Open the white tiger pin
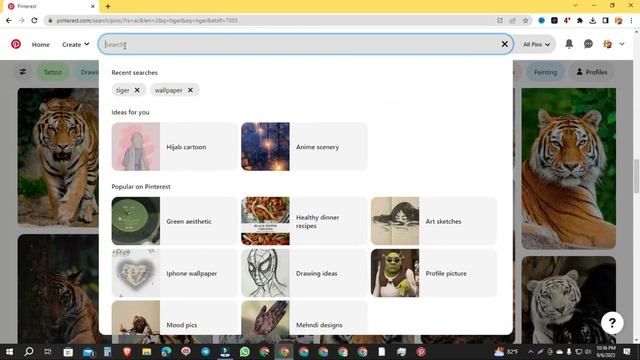This screenshot has height=360, width=640. click(x=569, y=300)
